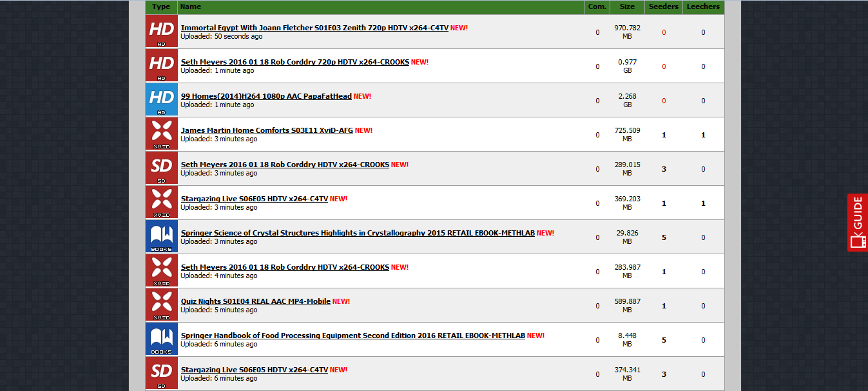Image resolution: width=868 pixels, height=391 pixels.
Task: Open Quiz Nights S01E04 REAL AAC MP4-Mobile link
Action: coord(256,301)
